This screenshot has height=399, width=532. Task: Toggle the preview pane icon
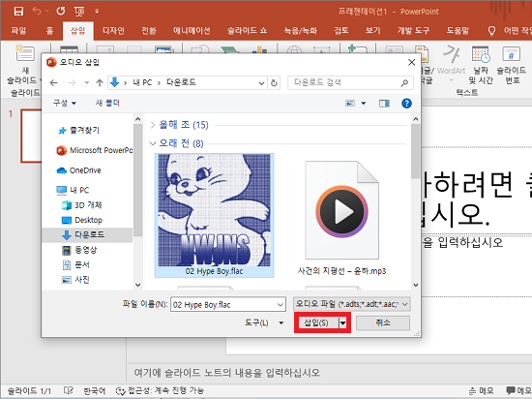point(384,104)
